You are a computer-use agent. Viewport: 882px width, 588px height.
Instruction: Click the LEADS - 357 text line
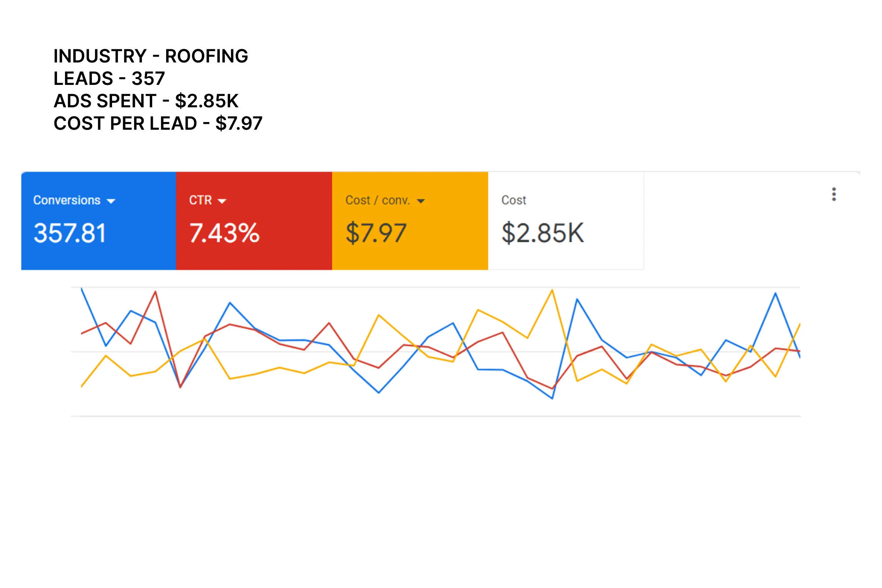(109, 79)
